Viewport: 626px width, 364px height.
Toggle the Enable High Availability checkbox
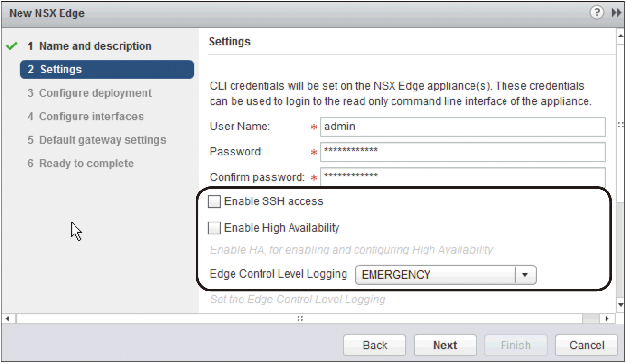pos(215,228)
